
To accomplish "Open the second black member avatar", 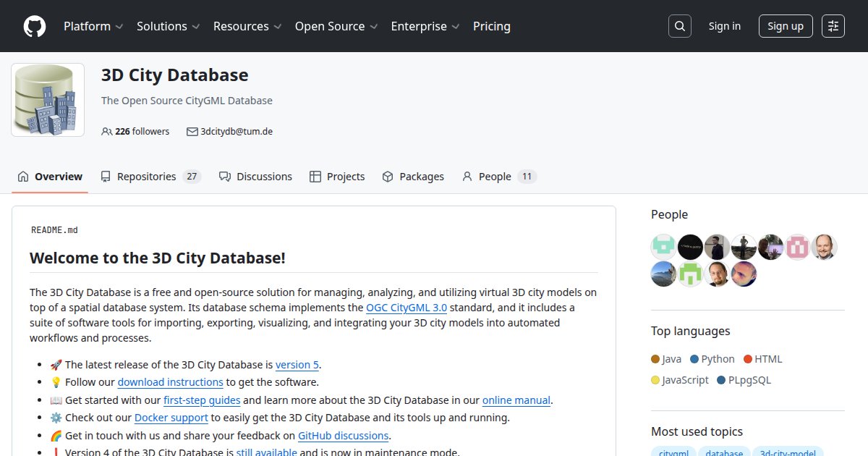I will coord(690,247).
